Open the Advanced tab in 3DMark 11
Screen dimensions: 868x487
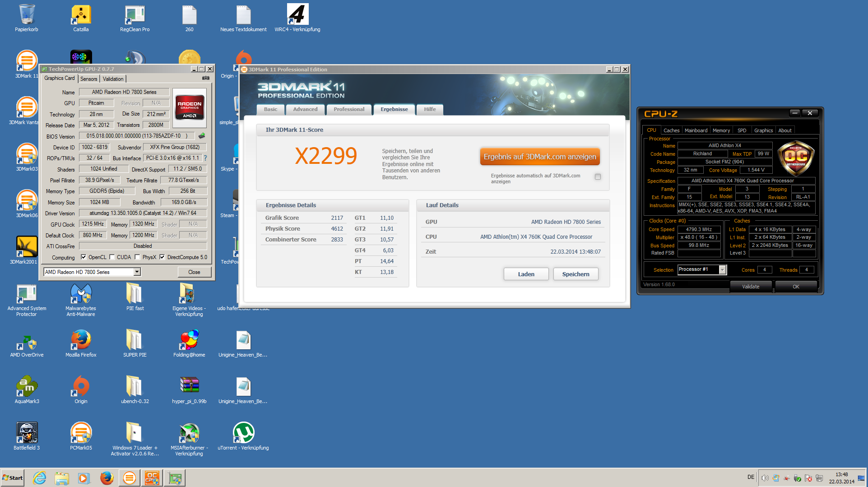[305, 109]
